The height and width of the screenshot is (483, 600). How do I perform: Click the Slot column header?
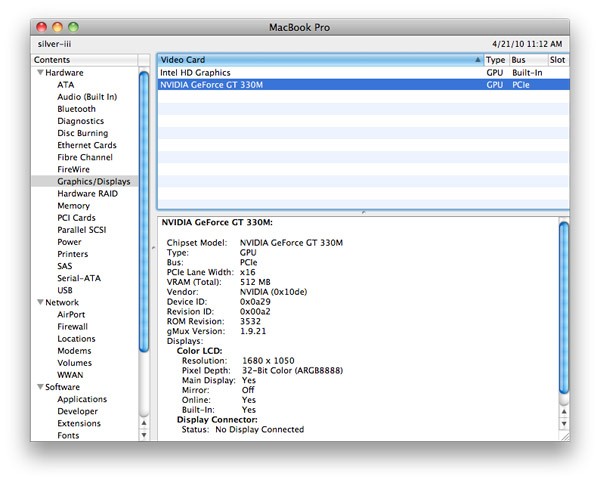click(x=558, y=60)
